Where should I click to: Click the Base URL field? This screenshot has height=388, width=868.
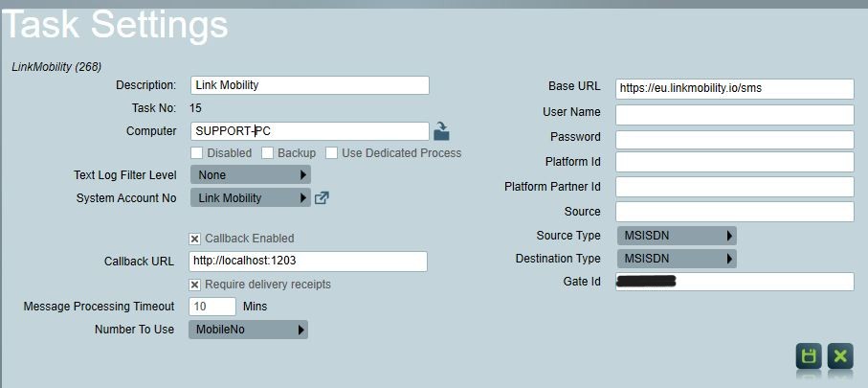tap(735, 89)
